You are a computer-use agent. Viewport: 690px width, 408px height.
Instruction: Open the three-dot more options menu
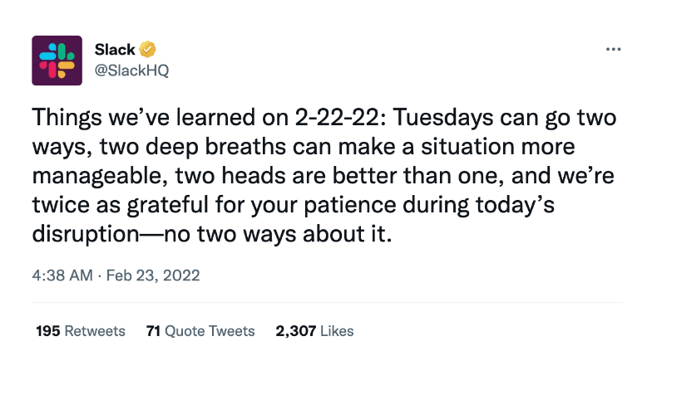(x=614, y=50)
